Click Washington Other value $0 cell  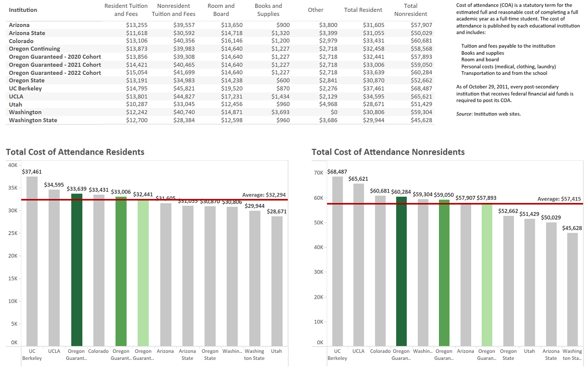pos(334,112)
